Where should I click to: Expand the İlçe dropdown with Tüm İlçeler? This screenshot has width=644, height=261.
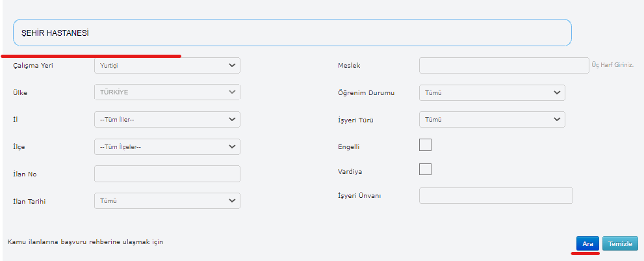167,147
